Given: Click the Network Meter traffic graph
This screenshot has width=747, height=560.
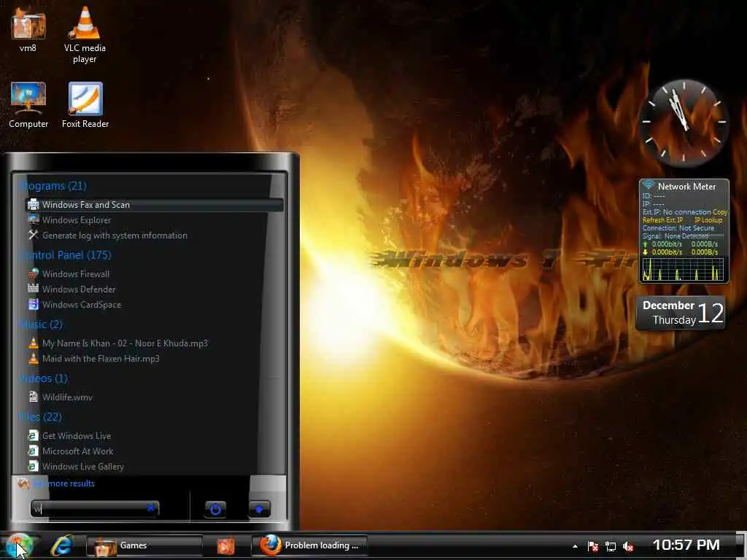Looking at the screenshot, I should (x=683, y=269).
